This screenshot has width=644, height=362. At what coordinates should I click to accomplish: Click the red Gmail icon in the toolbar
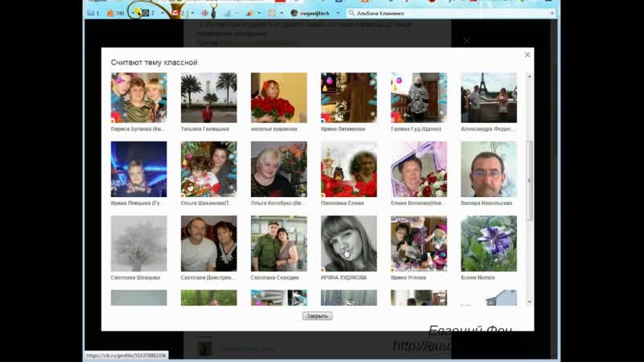(x=175, y=13)
